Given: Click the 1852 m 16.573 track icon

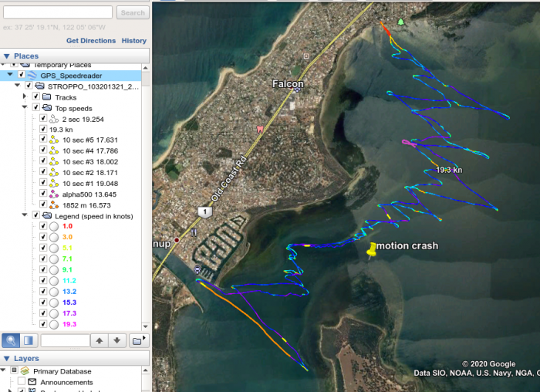Looking at the screenshot, I should point(55,205).
